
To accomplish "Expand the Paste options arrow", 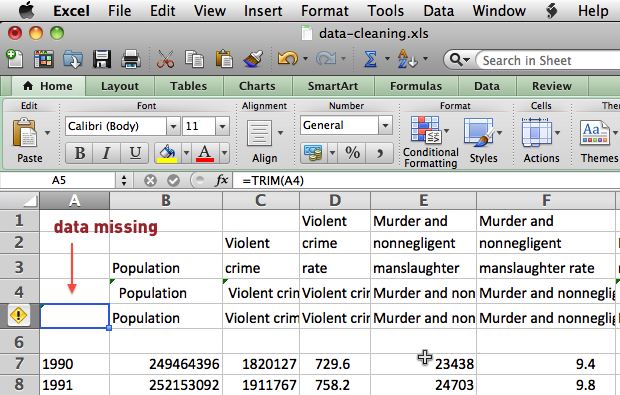I will [47, 133].
